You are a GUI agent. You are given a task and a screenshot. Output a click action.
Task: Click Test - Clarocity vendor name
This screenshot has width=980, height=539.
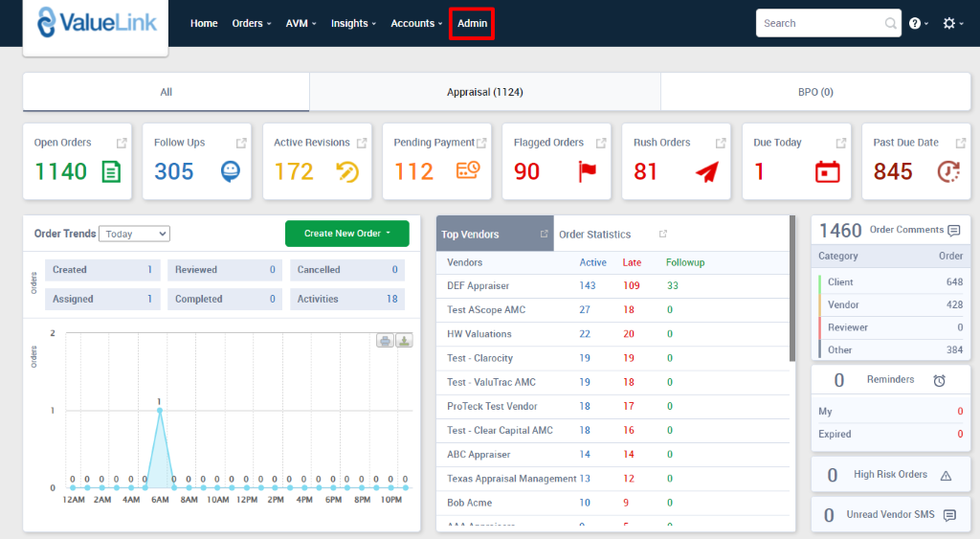click(x=480, y=358)
